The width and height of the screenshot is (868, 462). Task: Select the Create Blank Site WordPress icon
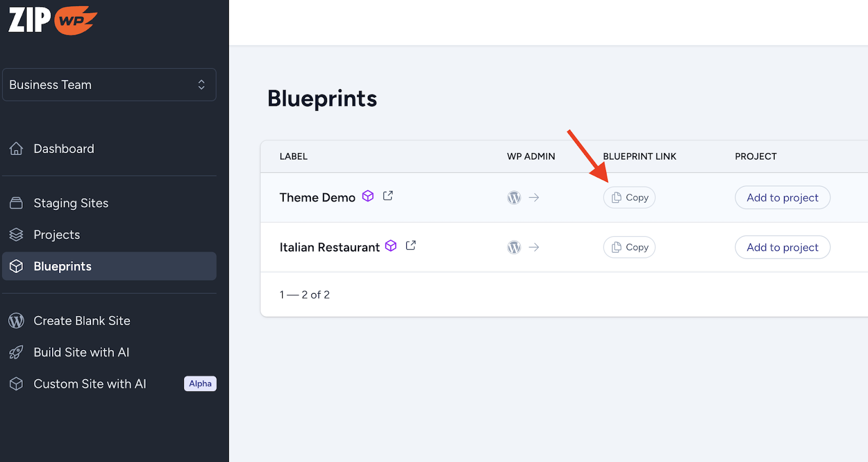16,320
